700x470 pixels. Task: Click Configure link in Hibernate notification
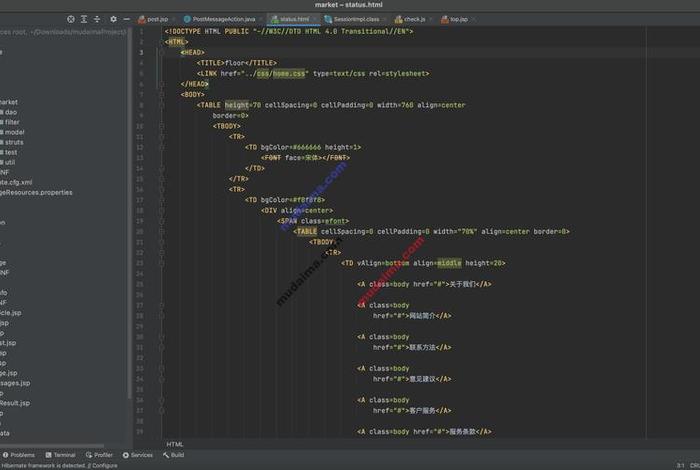click(x=105, y=466)
